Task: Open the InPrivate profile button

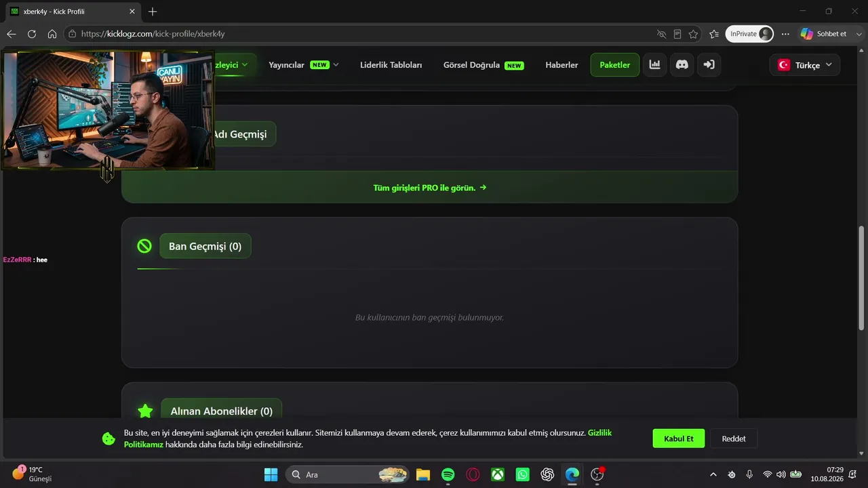Action: tap(750, 34)
